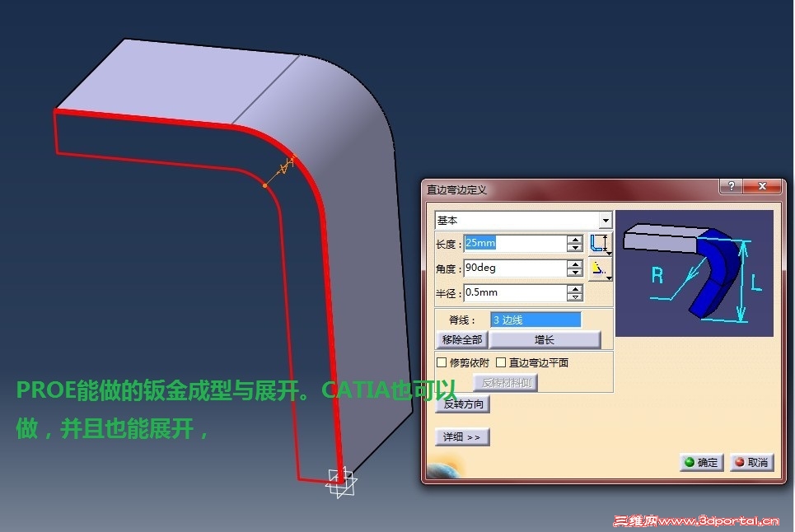Decrease the 长度 value with down arrow

575,247
